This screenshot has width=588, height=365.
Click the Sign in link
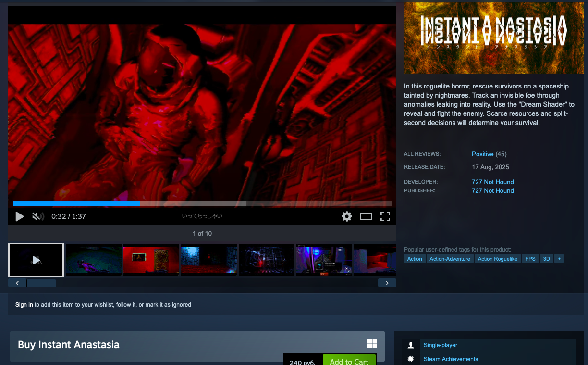(x=24, y=305)
